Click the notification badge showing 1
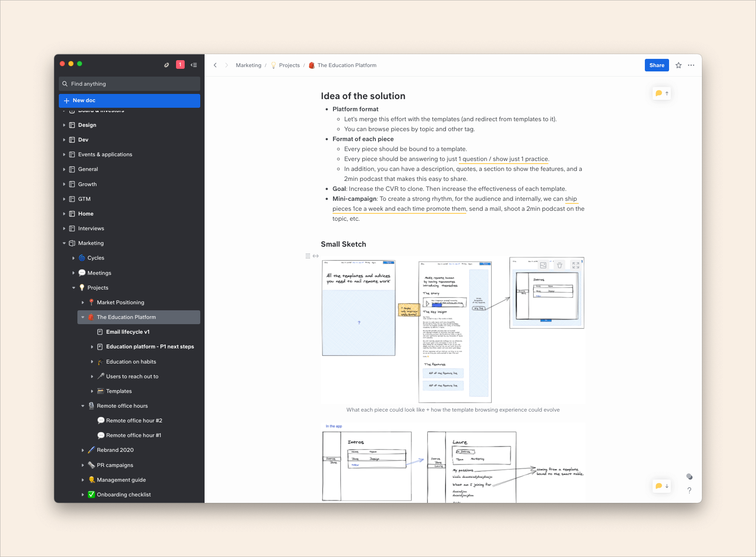Image resolution: width=756 pixels, height=557 pixels. [180, 65]
